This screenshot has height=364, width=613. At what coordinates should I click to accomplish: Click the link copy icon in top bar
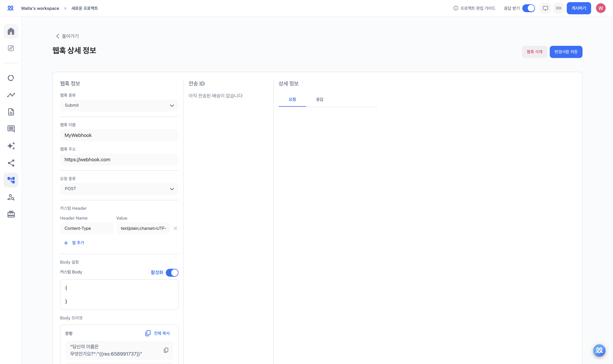559,8
